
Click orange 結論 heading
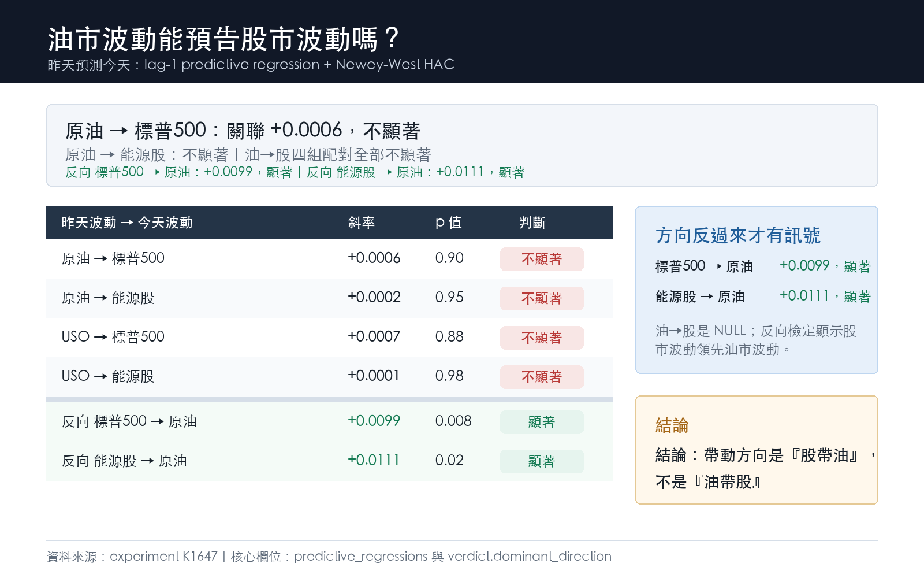[672, 425]
